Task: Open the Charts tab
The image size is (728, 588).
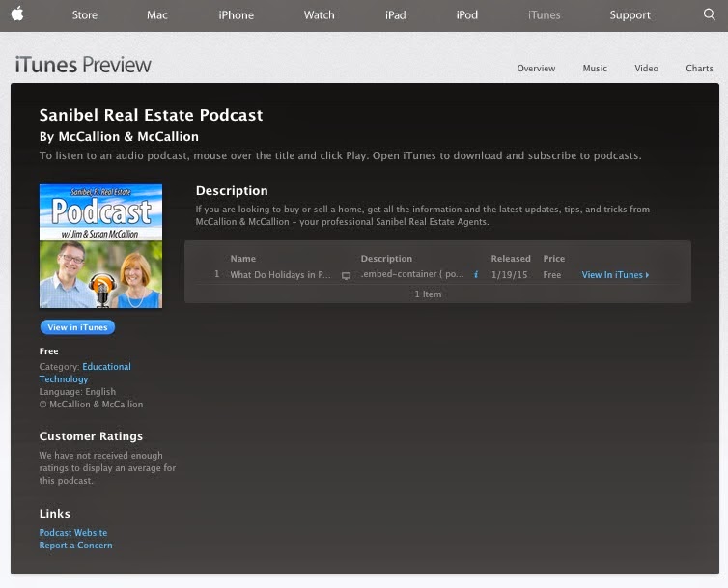Action: (699, 68)
